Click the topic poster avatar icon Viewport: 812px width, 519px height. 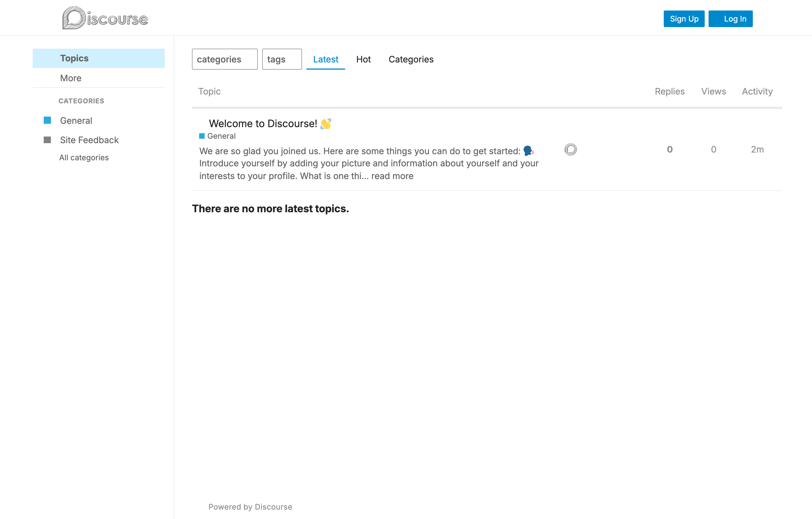click(x=571, y=149)
